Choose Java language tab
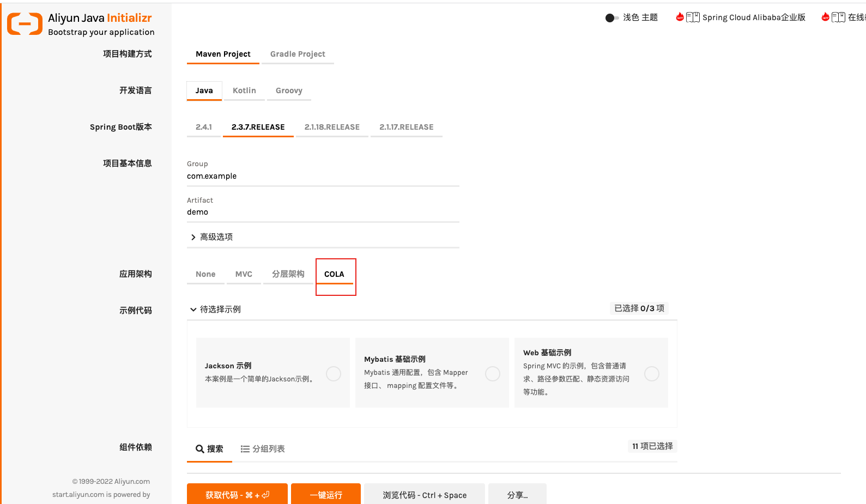Viewport: 866px width, 504px height. coord(204,90)
